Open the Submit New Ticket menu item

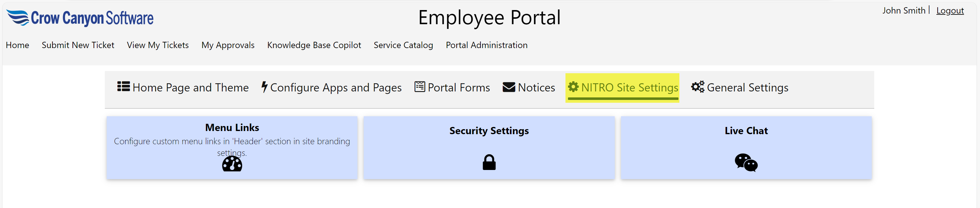78,45
